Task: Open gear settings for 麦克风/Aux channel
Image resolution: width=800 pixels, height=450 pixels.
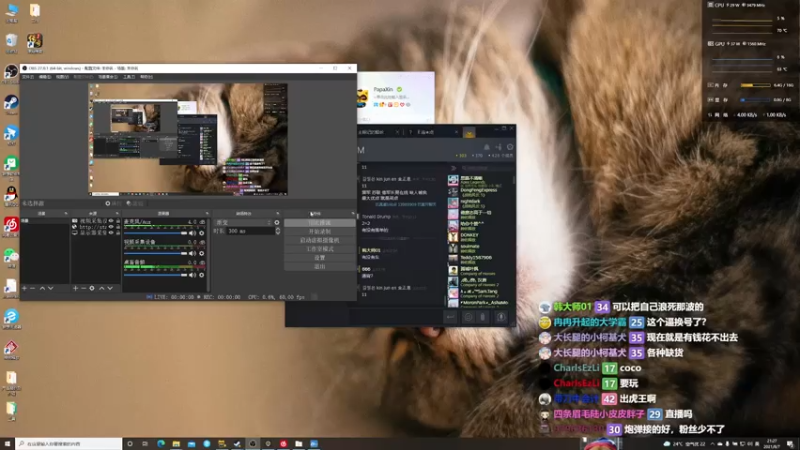Action: point(202,233)
